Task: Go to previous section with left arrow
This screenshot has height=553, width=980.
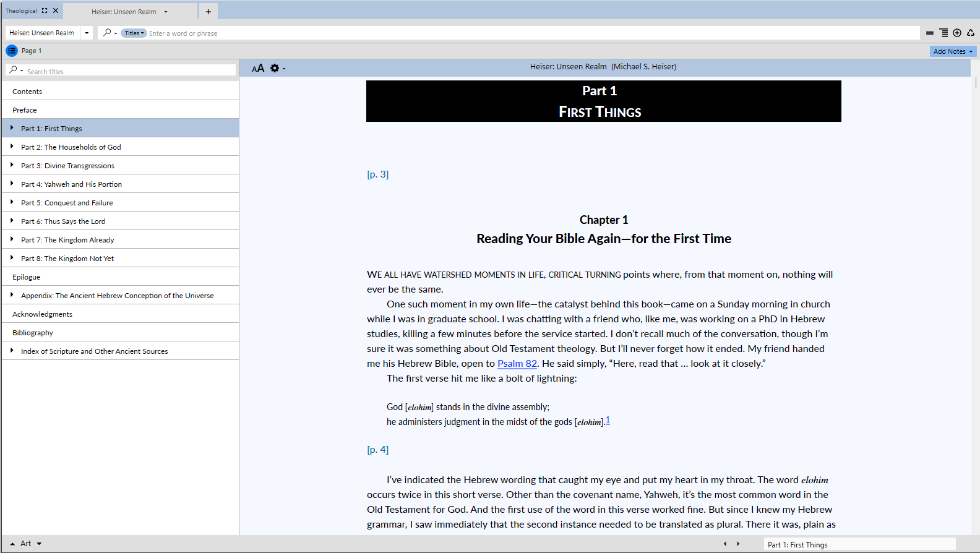Action: (725, 544)
